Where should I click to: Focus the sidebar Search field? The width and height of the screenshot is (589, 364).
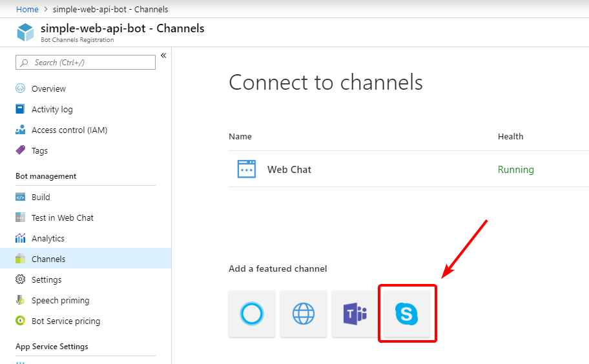(85, 63)
